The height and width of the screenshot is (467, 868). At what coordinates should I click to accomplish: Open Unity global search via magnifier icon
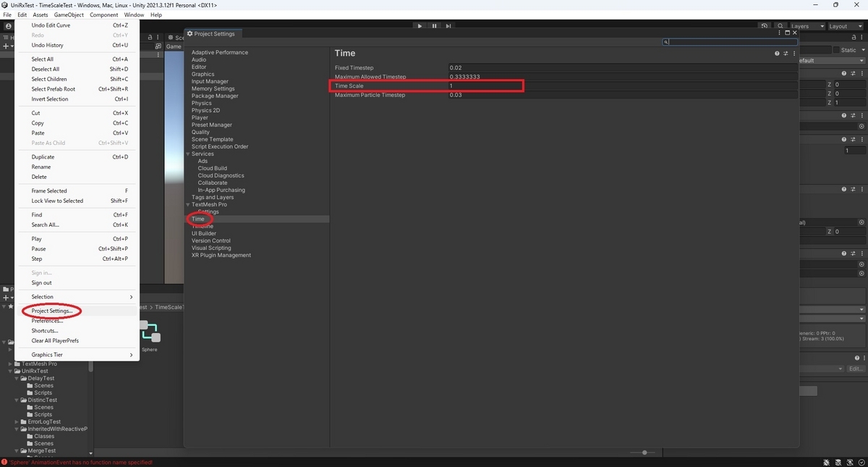pyautogui.click(x=780, y=25)
